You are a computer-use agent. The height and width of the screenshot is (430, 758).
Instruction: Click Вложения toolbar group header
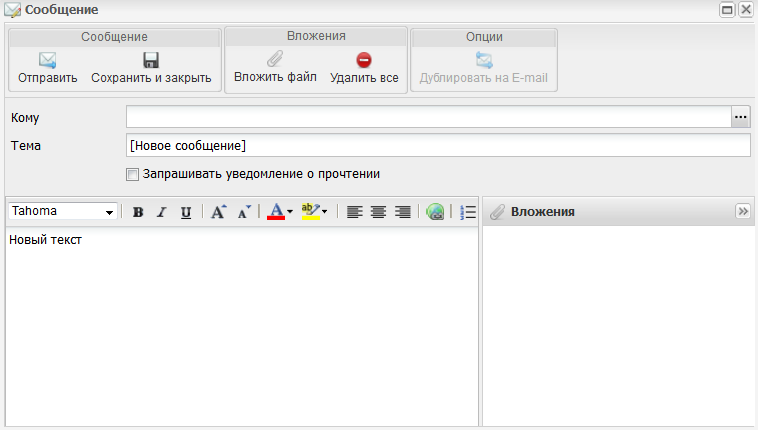[316, 36]
